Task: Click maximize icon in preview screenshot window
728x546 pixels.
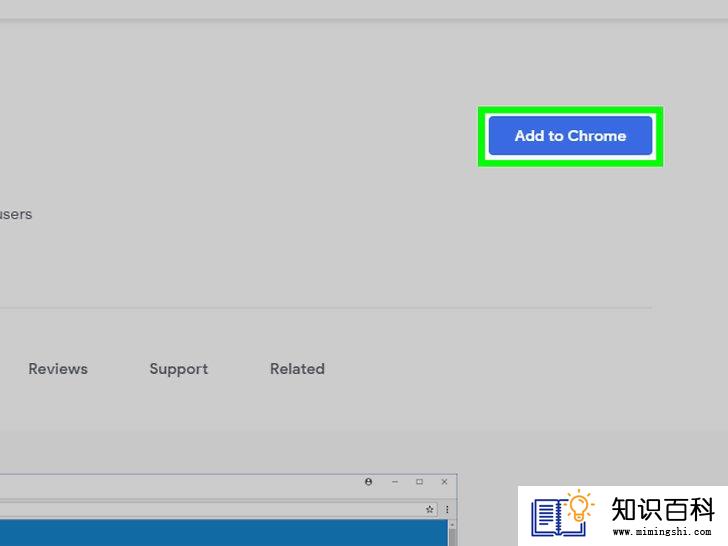Action: [x=419, y=482]
